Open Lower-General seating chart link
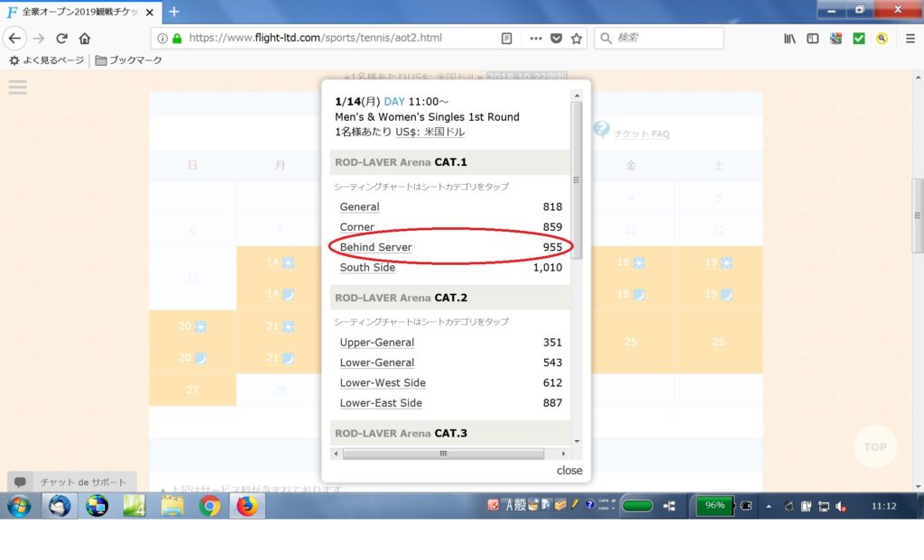The image size is (924, 560). [376, 363]
